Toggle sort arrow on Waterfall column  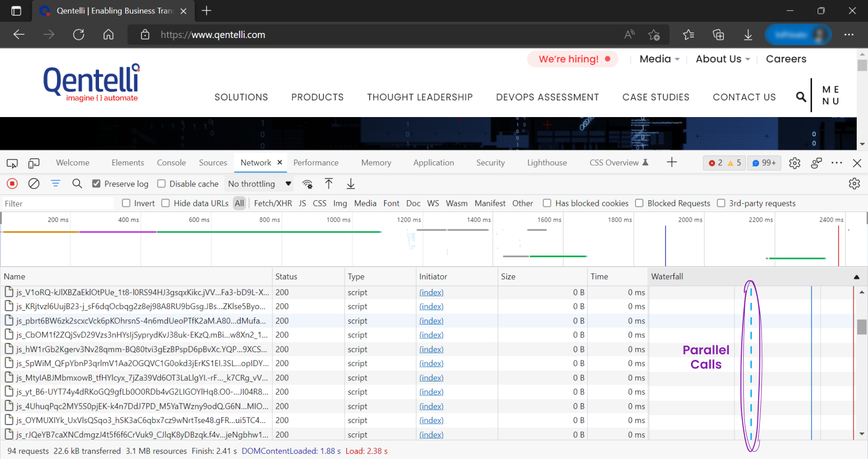(x=856, y=277)
